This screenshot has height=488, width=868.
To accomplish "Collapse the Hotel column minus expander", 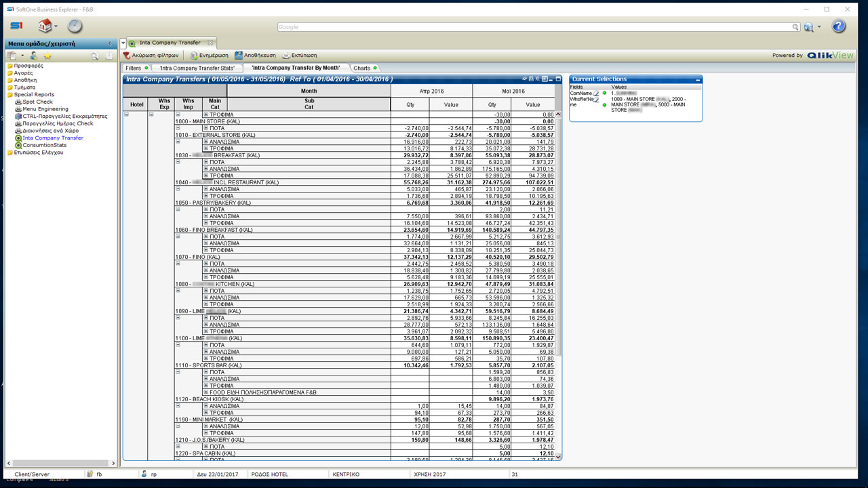I will point(126,115).
